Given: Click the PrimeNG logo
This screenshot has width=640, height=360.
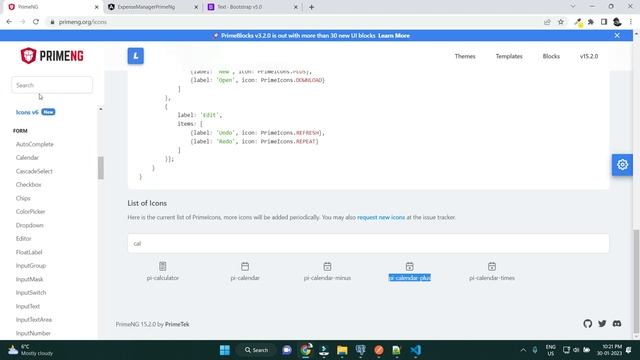Looking at the screenshot, I should (x=52, y=56).
